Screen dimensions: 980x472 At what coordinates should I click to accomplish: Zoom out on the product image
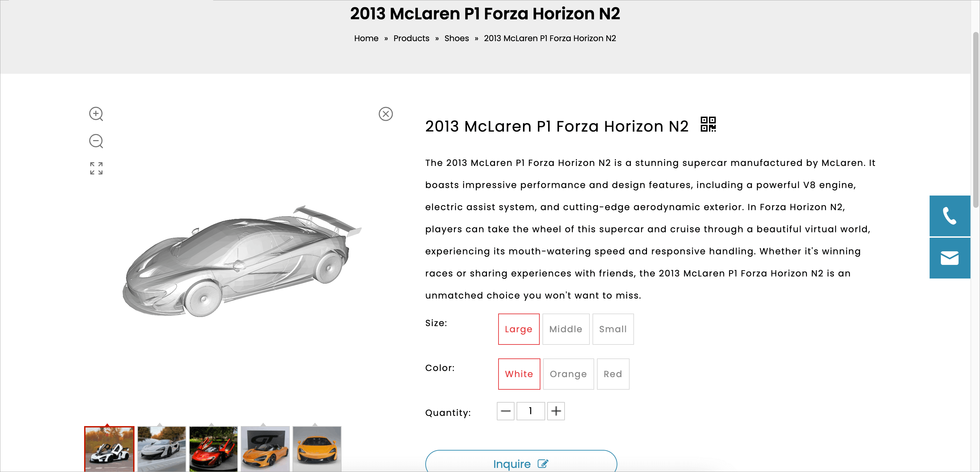(96, 141)
